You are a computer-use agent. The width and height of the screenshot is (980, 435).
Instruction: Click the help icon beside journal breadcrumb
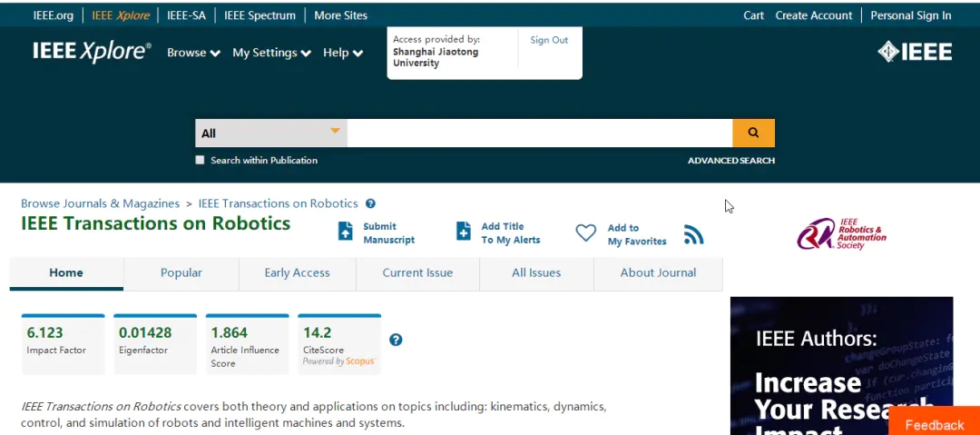(370, 203)
